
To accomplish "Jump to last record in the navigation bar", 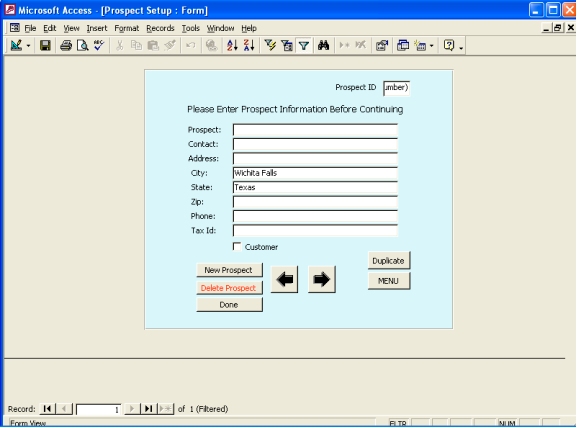I will [x=148, y=409].
